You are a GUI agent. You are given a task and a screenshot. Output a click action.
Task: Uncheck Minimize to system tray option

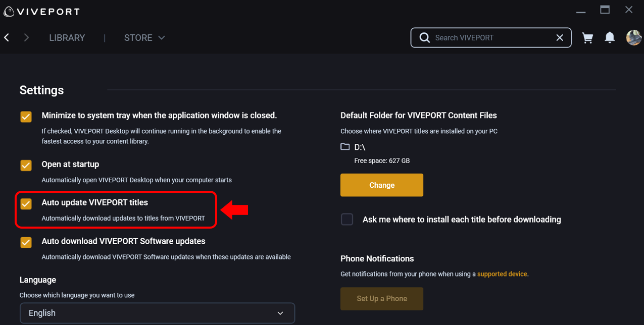[26, 117]
